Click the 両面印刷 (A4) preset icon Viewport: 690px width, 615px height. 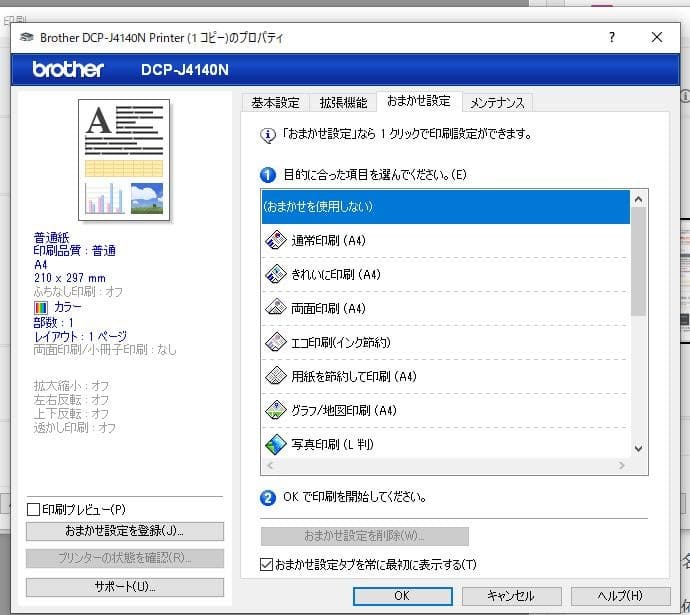click(276, 308)
